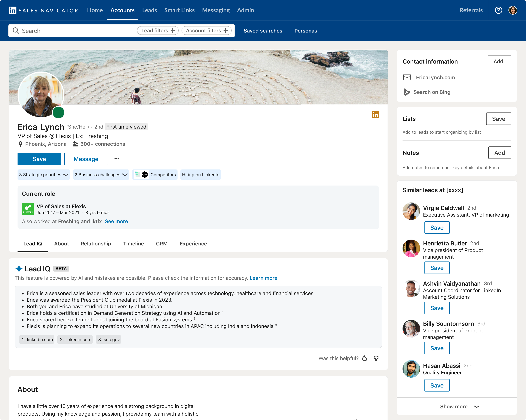Open Saved searches
The image size is (526, 420).
point(263,31)
